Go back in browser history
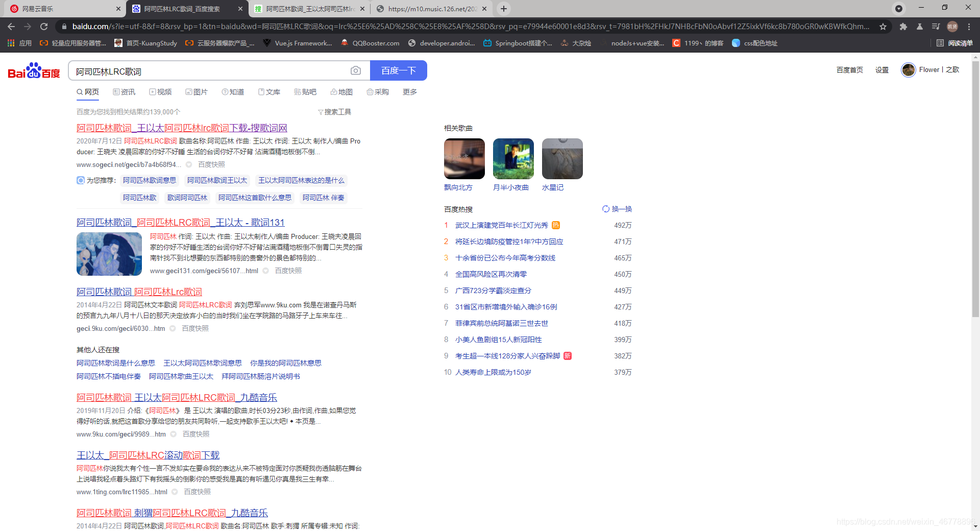 click(11, 27)
